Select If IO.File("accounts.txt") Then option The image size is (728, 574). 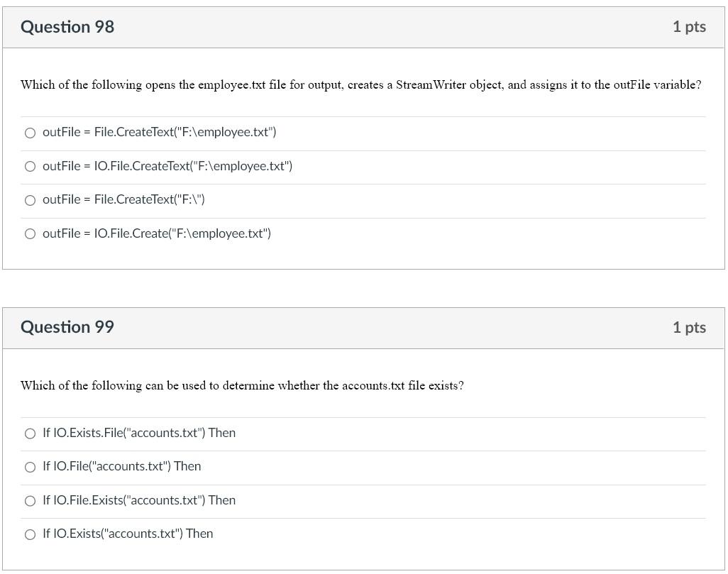(x=31, y=467)
